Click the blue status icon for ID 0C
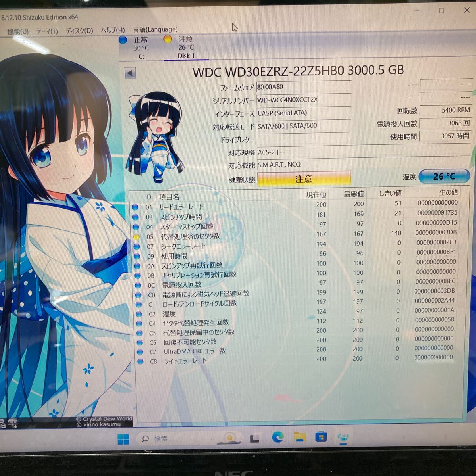This screenshot has height=476, width=476. point(138,285)
